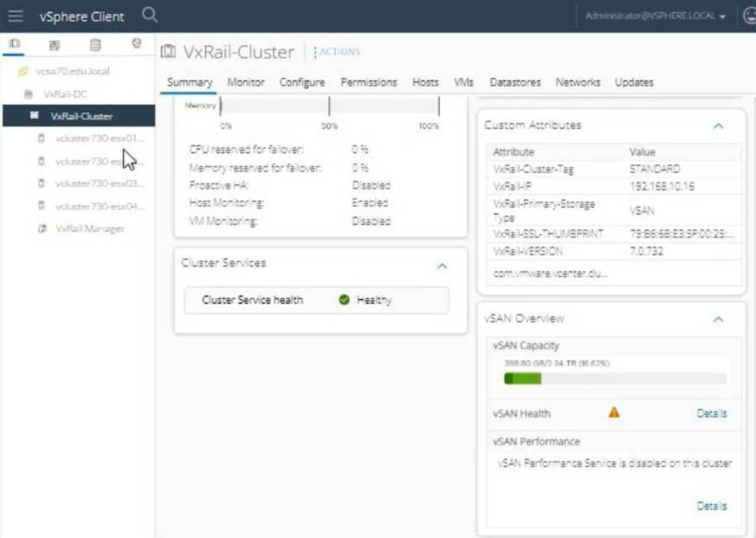Click the Cluster Service health label
This screenshot has height=538, width=756.
click(252, 300)
